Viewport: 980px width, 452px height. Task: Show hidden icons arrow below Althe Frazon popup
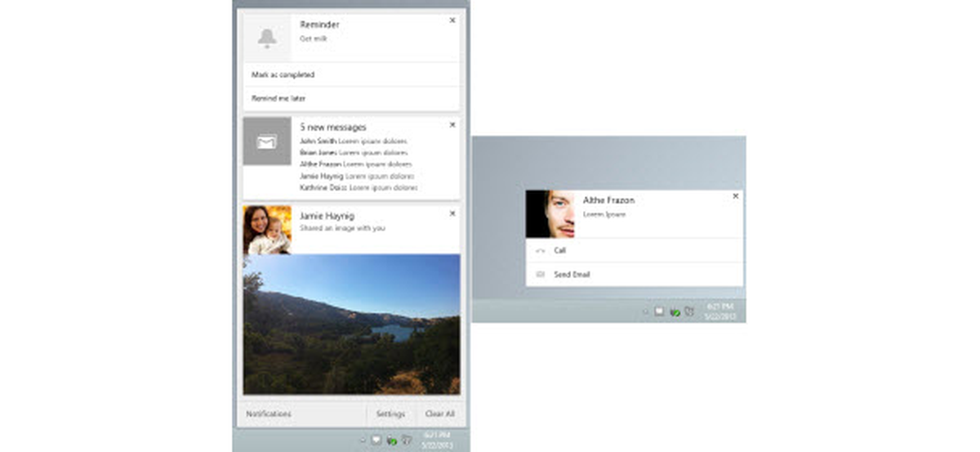(x=645, y=311)
